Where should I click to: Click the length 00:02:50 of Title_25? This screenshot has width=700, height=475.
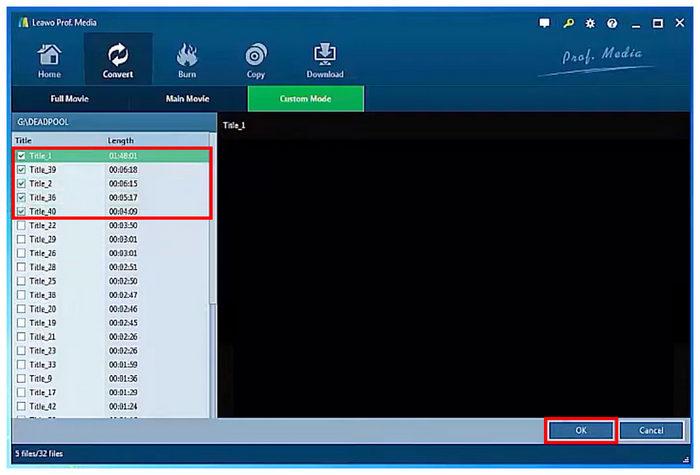(123, 281)
